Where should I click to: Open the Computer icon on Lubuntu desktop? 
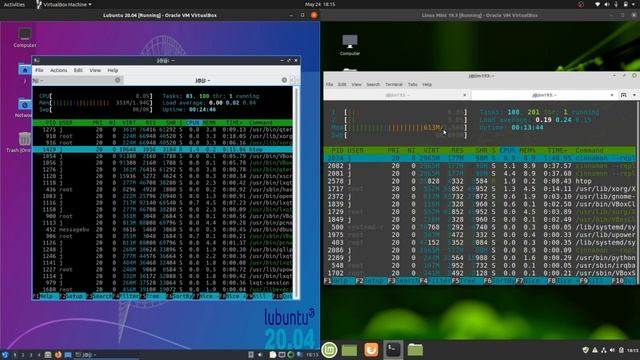[25, 38]
